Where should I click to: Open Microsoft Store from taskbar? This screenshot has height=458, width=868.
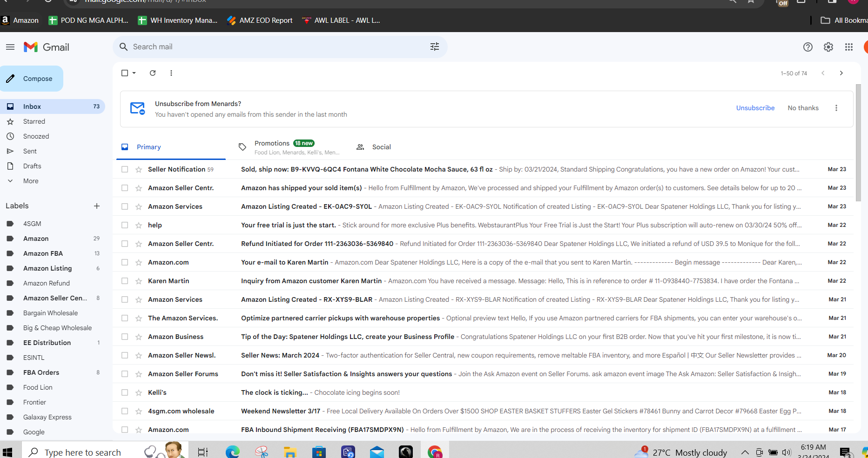click(319, 452)
